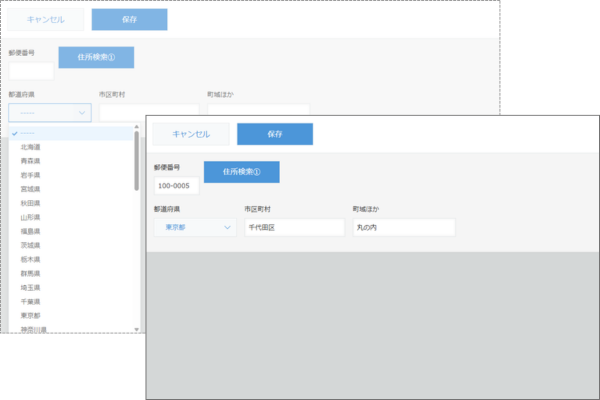Click the front panel's 住所検索① button
Screen dimensions: 600x400
tap(241, 171)
